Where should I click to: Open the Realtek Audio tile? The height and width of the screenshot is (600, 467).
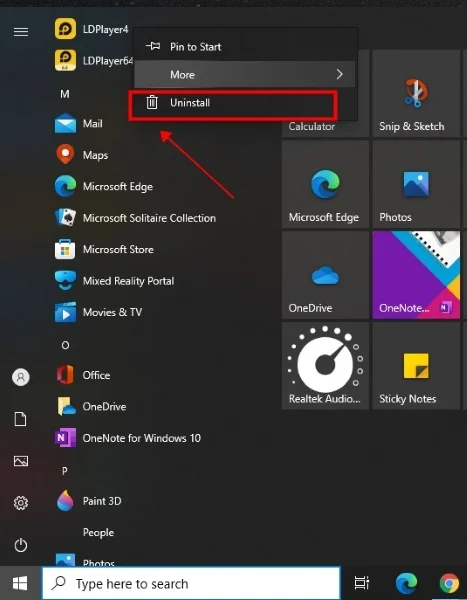click(325, 365)
